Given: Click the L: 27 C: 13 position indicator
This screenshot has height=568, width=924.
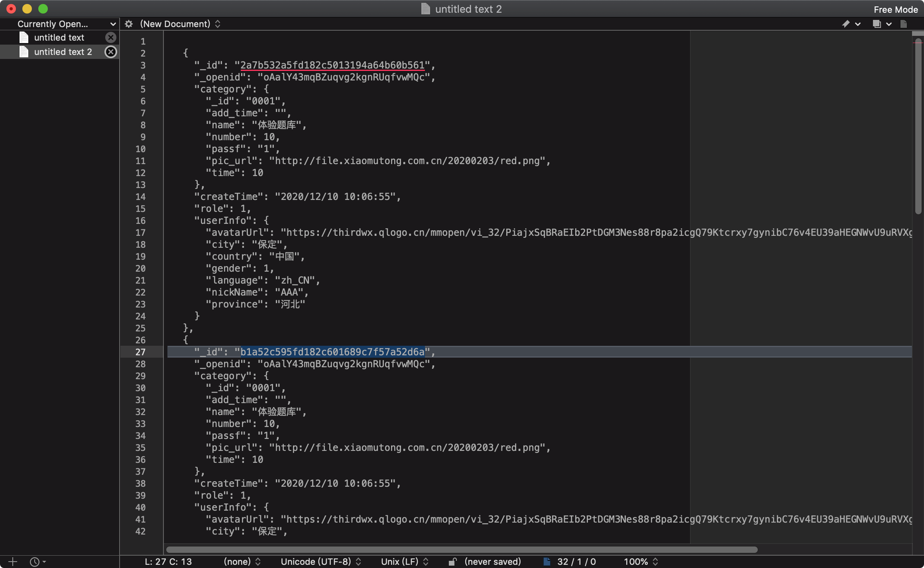Looking at the screenshot, I should tap(168, 562).
